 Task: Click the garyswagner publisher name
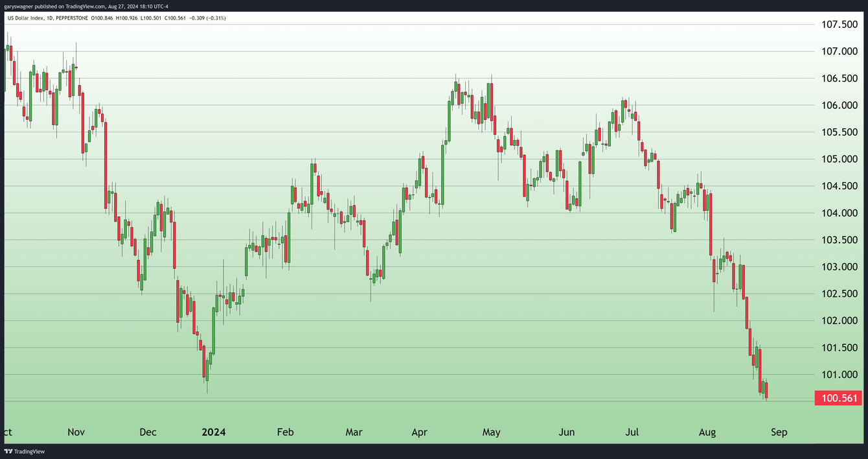click(x=18, y=6)
